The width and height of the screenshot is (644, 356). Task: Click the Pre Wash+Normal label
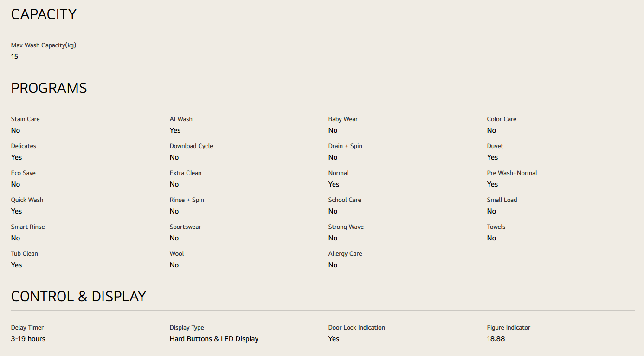(x=512, y=173)
